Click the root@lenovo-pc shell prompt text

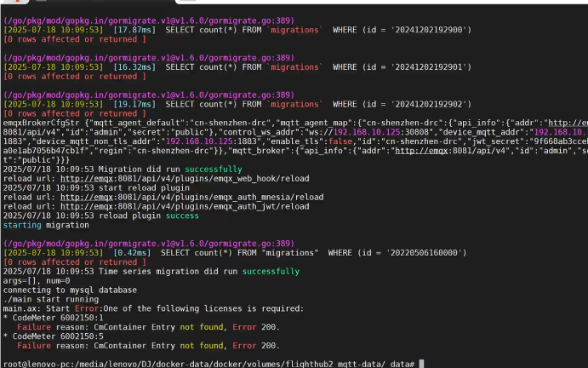[x=208, y=364]
